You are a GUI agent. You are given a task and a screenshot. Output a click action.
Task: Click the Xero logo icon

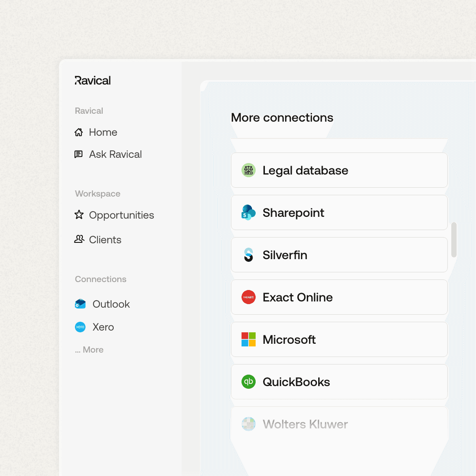[80, 327]
